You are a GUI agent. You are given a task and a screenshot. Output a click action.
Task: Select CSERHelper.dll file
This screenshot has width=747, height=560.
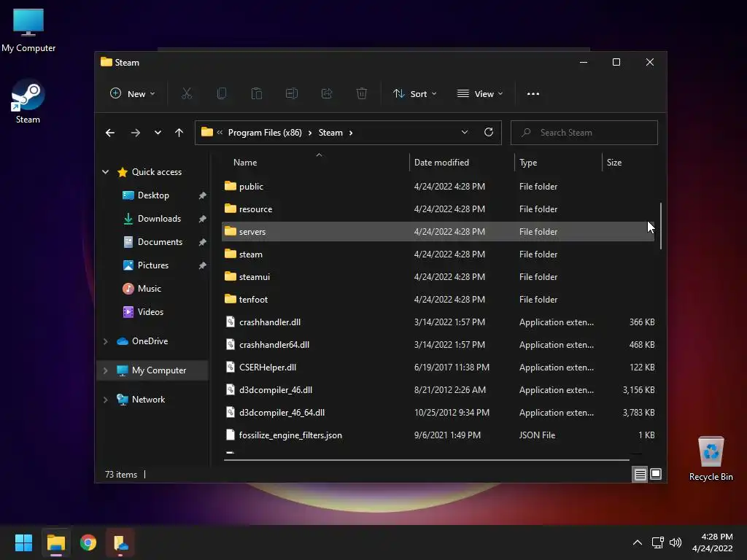pyautogui.click(x=438, y=367)
